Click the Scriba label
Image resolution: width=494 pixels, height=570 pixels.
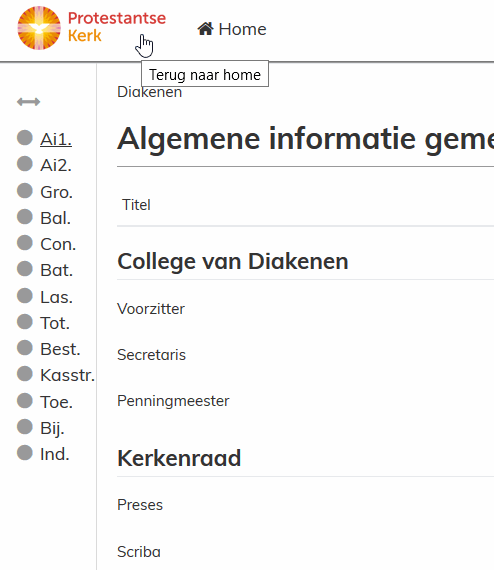coord(139,552)
